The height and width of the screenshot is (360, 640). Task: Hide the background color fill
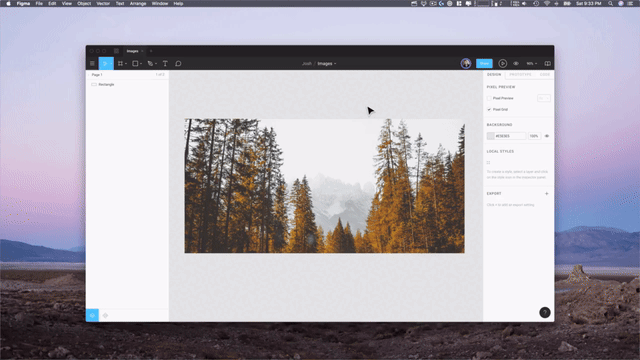pyautogui.click(x=547, y=136)
